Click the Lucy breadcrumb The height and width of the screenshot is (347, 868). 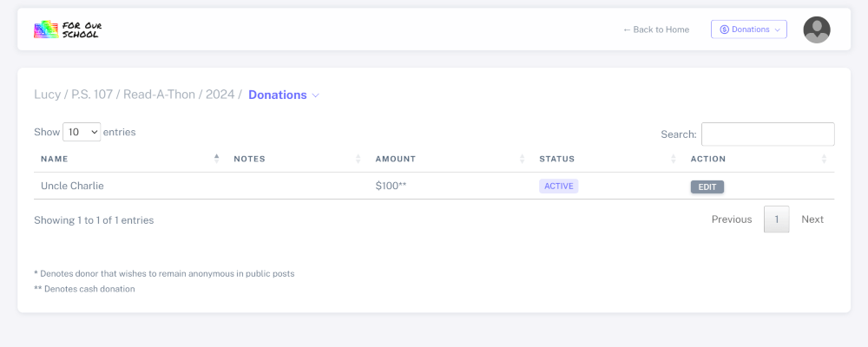[x=47, y=95]
